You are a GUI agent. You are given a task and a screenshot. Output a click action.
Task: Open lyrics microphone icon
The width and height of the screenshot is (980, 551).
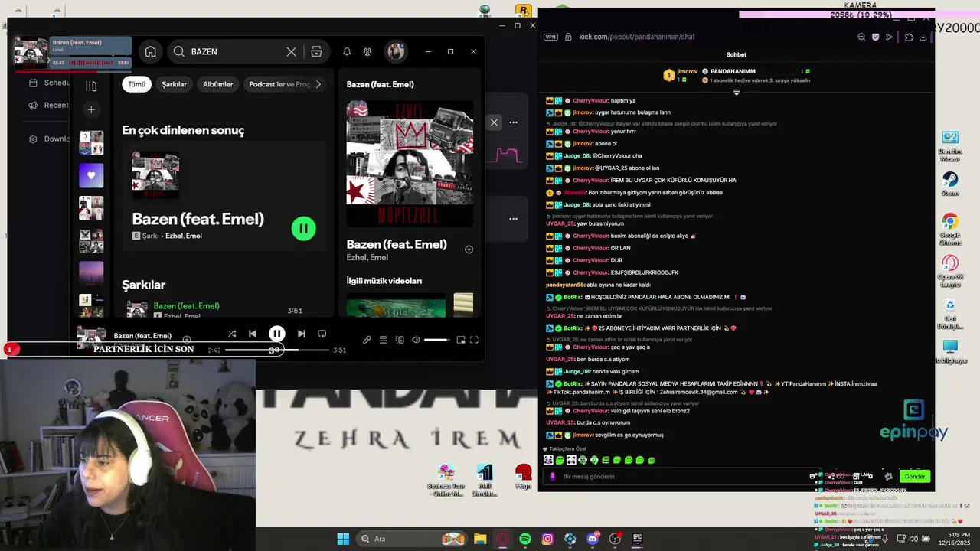pos(367,340)
